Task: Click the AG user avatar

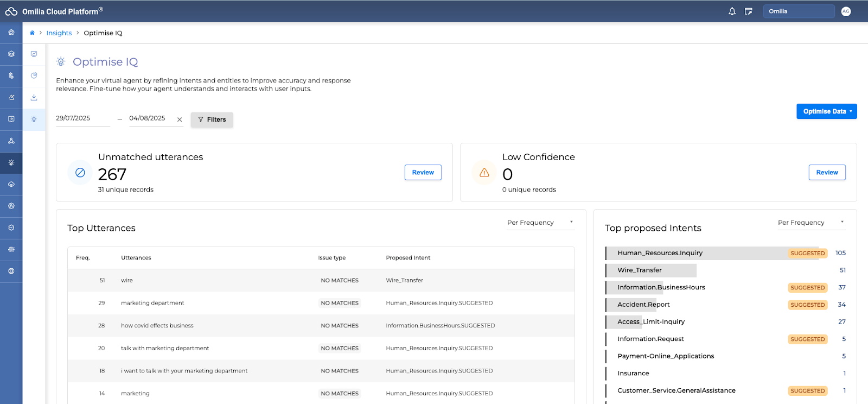Action: click(846, 11)
